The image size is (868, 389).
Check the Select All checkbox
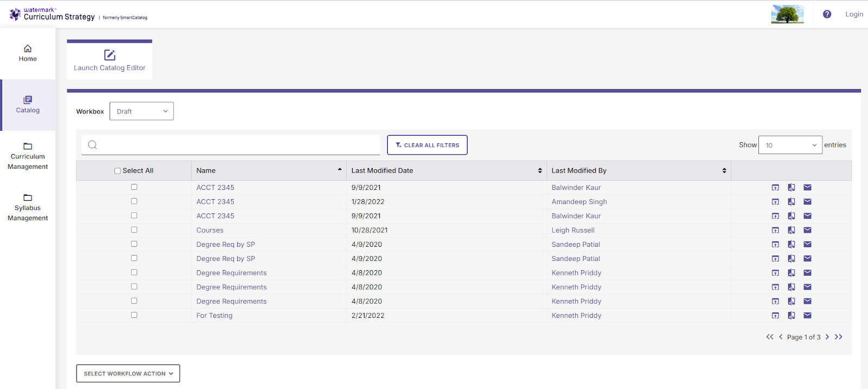[118, 171]
